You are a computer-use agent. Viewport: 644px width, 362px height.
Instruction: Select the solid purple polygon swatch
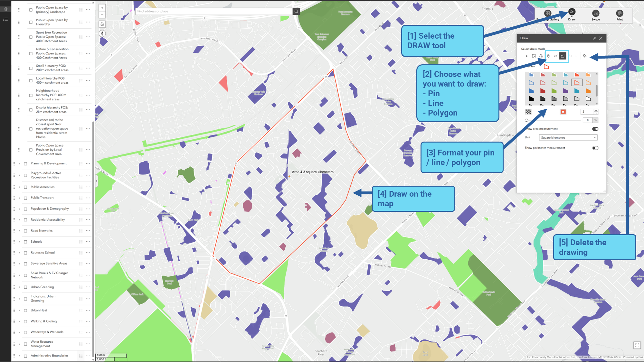(565, 91)
